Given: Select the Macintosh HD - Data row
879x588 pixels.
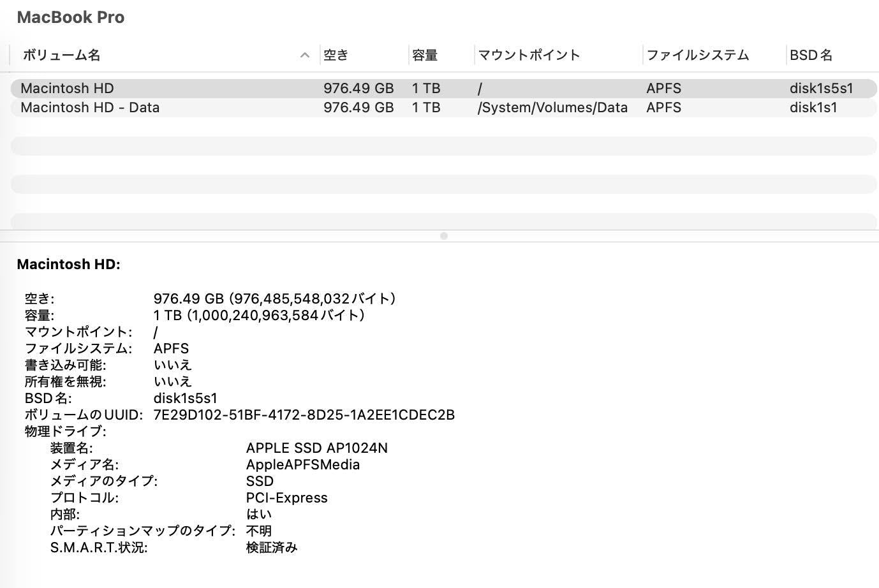Looking at the screenshot, I should 90,107.
